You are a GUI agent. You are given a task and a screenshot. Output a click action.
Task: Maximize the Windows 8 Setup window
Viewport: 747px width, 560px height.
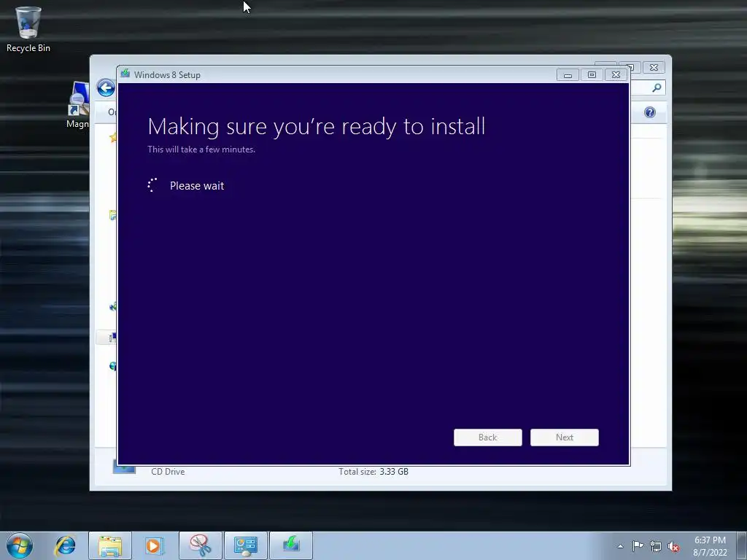(592, 75)
